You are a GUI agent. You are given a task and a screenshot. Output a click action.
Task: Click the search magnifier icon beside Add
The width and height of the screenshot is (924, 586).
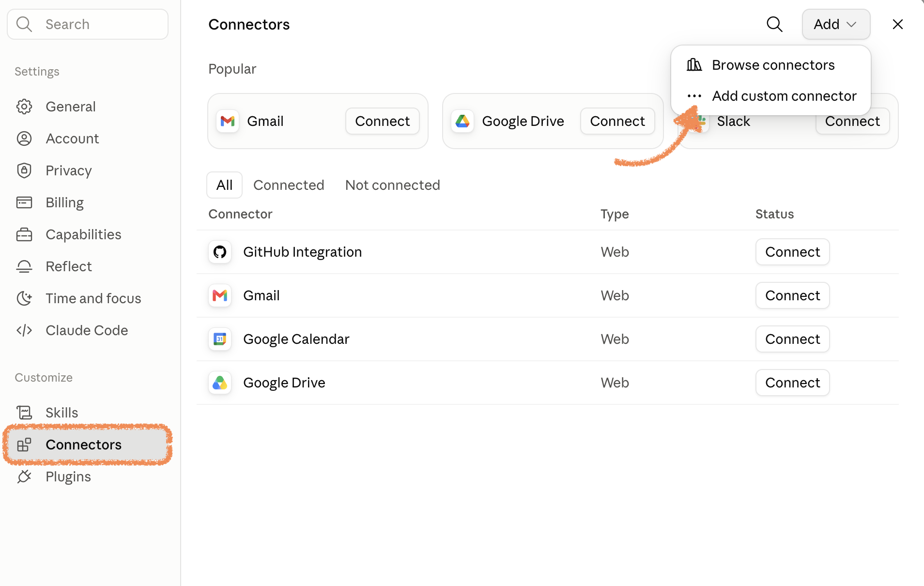point(775,24)
